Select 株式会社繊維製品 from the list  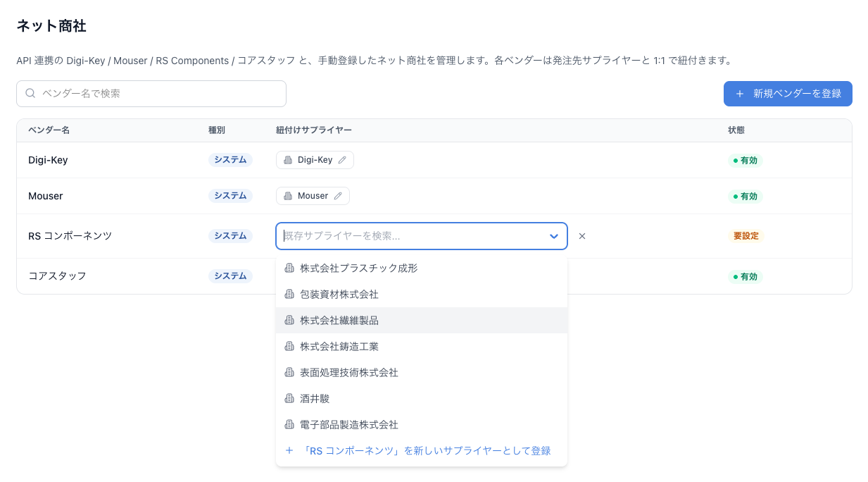pos(422,321)
